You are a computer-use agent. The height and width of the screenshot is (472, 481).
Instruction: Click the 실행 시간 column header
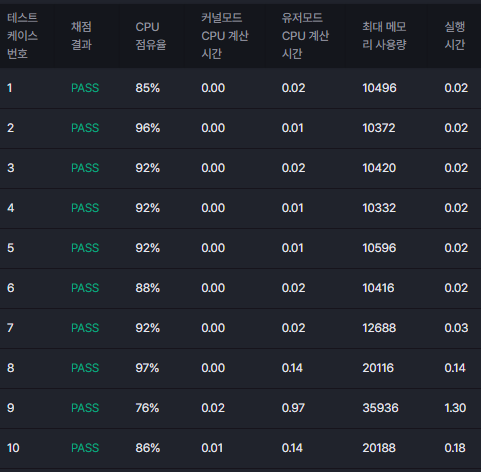coord(455,36)
